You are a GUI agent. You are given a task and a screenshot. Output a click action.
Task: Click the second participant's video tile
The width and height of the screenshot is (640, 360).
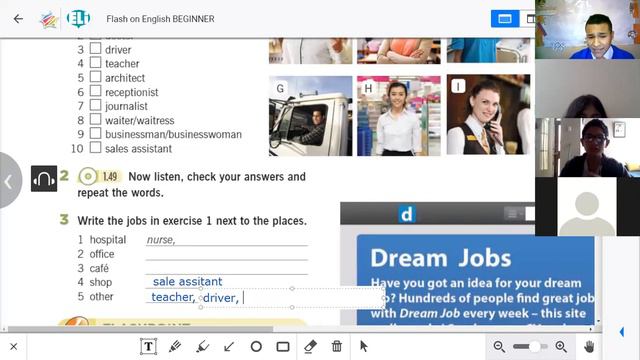coord(587,89)
